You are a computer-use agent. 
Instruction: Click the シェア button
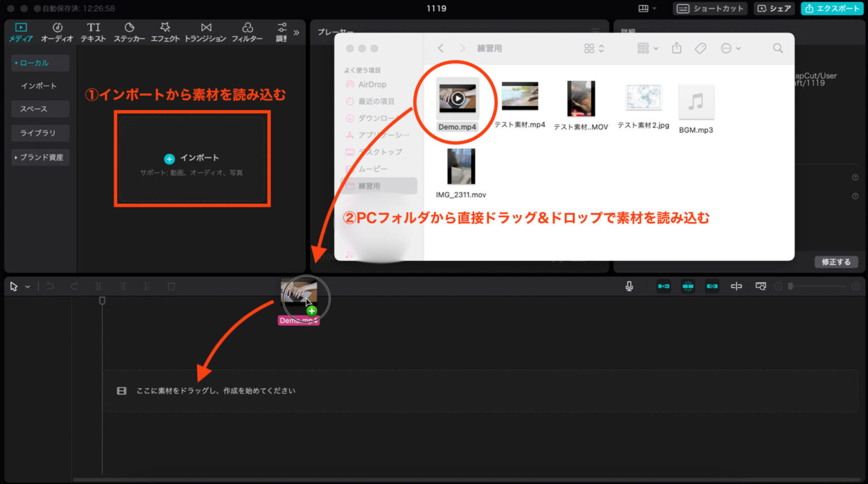(774, 8)
